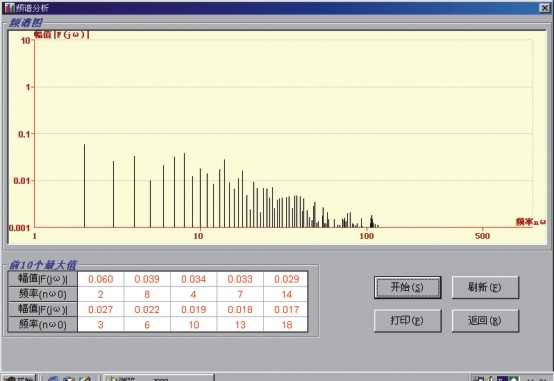Close the 频谱分析 window
554x381 pixels.
pyautogui.click(x=544, y=8)
